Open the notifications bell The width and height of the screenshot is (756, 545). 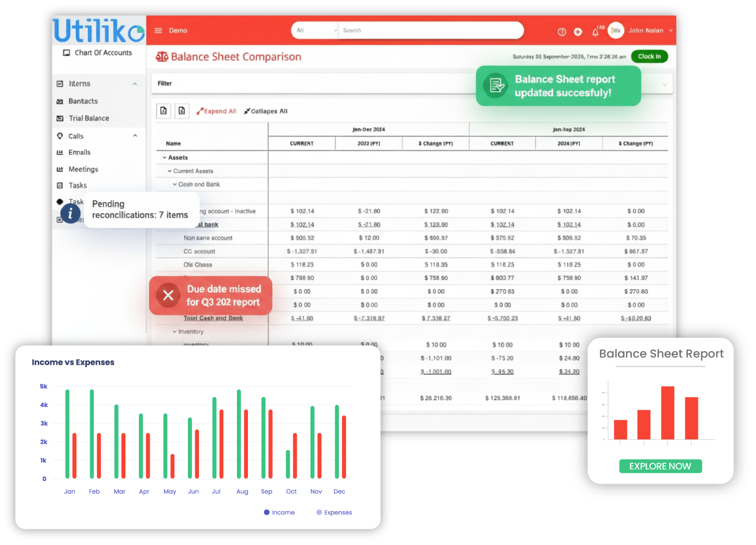595,32
